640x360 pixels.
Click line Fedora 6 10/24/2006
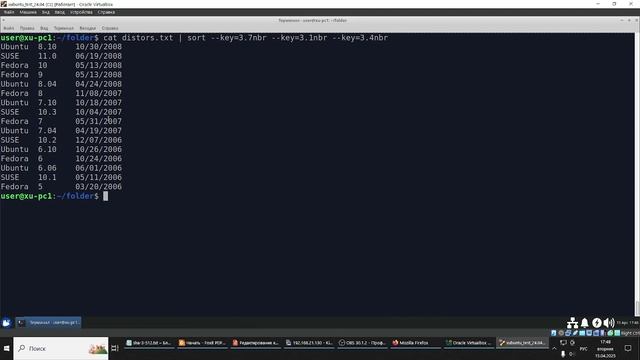(x=61, y=159)
